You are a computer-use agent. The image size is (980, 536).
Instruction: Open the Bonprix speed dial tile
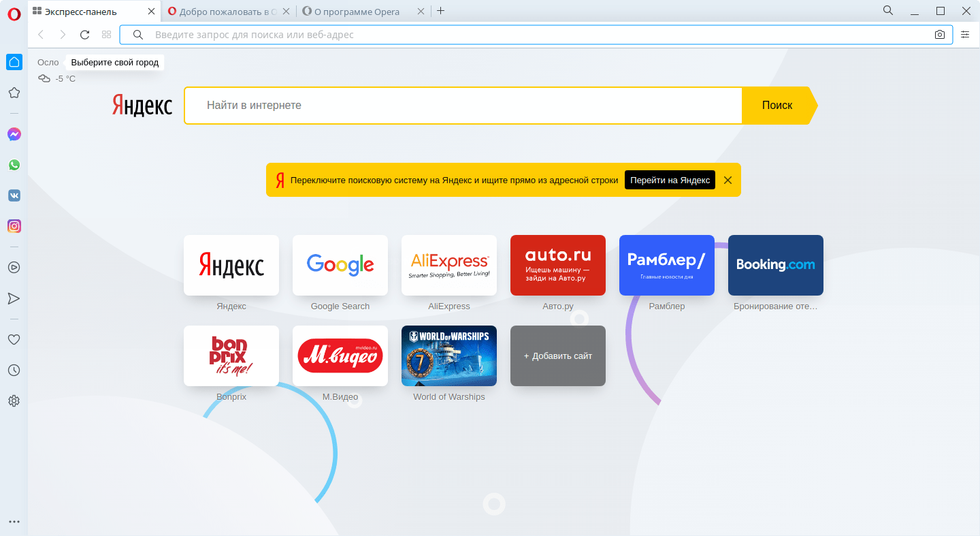pos(231,356)
